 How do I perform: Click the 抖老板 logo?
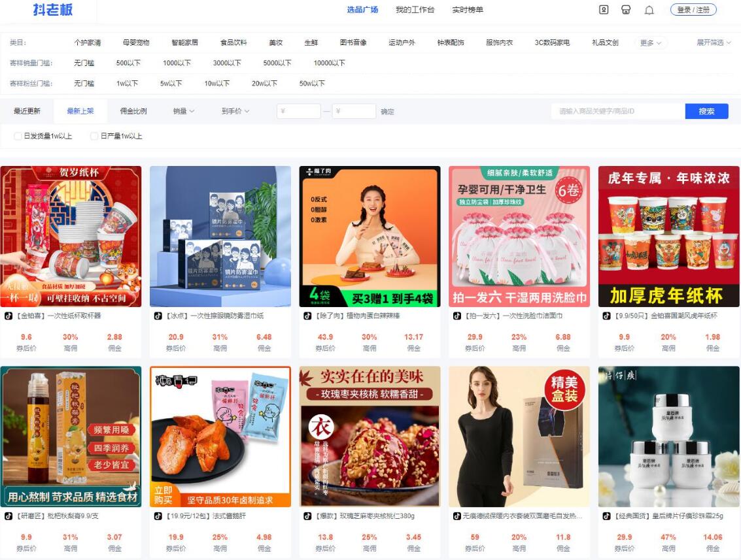point(52,9)
